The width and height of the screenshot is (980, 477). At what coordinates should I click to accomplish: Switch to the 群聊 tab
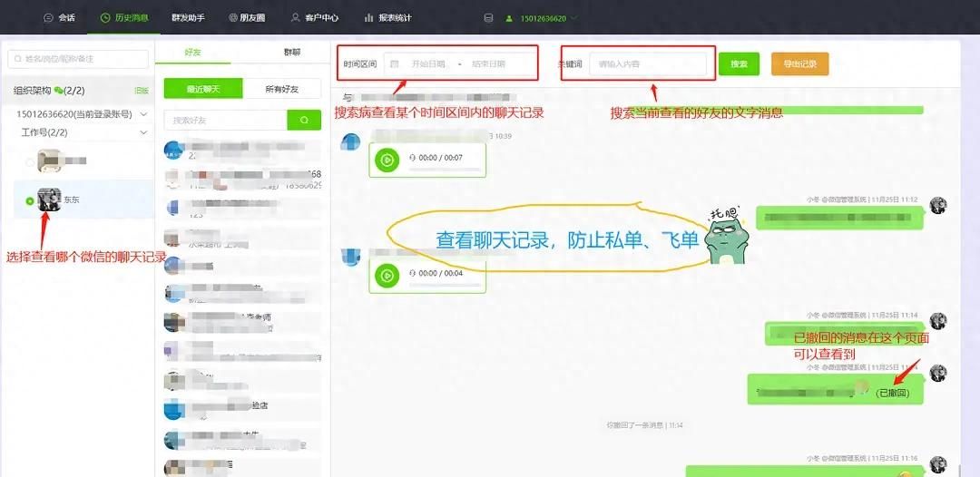[291, 53]
